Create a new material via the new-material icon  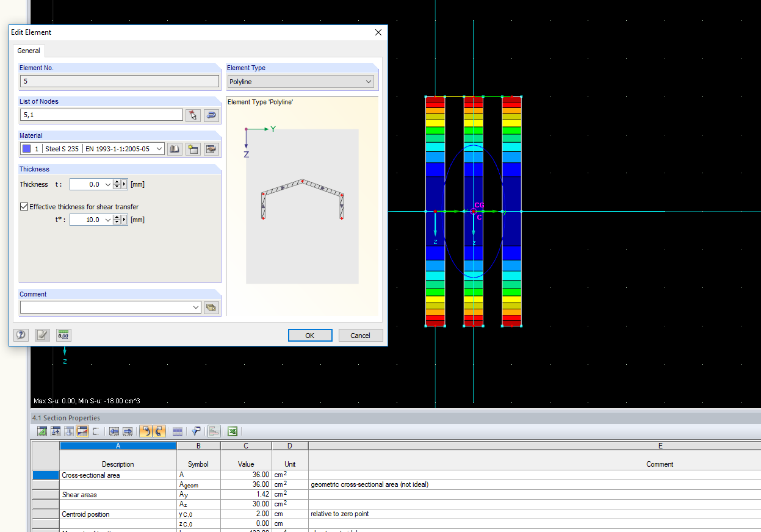tap(193, 148)
